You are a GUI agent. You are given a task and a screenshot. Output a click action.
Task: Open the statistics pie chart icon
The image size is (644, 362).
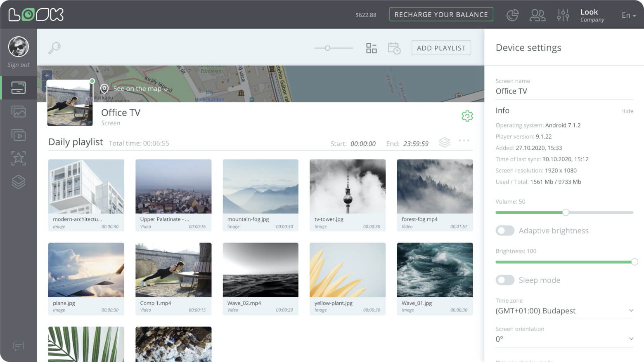click(x=512, y=15)
